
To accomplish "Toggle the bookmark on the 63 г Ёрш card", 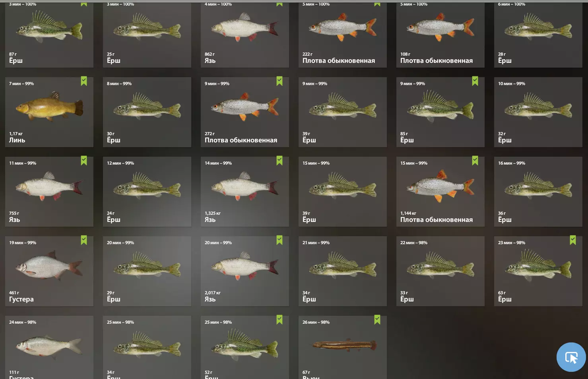I will click(573, 240).
